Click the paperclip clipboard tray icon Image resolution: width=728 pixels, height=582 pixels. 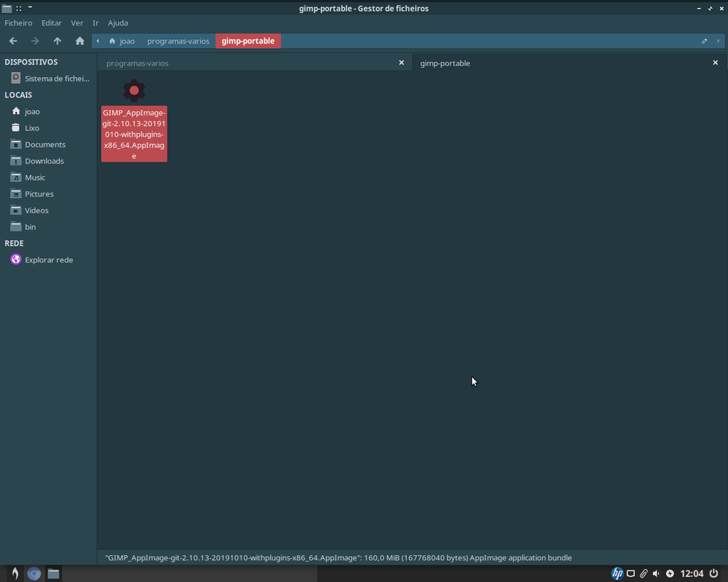(x=644, y=574)
